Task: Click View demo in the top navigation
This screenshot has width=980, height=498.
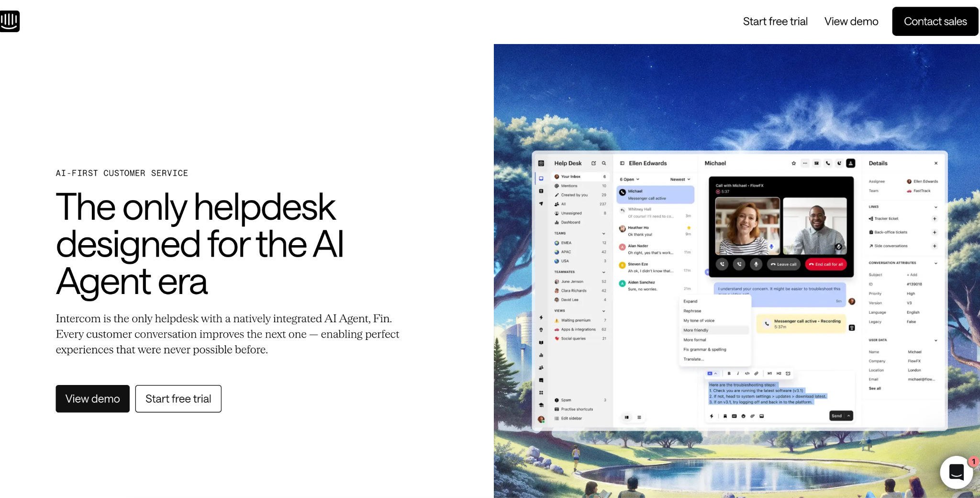Action: (851, 21)
